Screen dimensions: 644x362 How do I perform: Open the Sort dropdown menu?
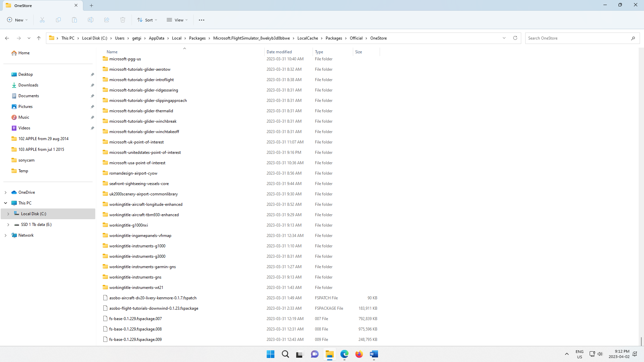[x=147, y=20]
